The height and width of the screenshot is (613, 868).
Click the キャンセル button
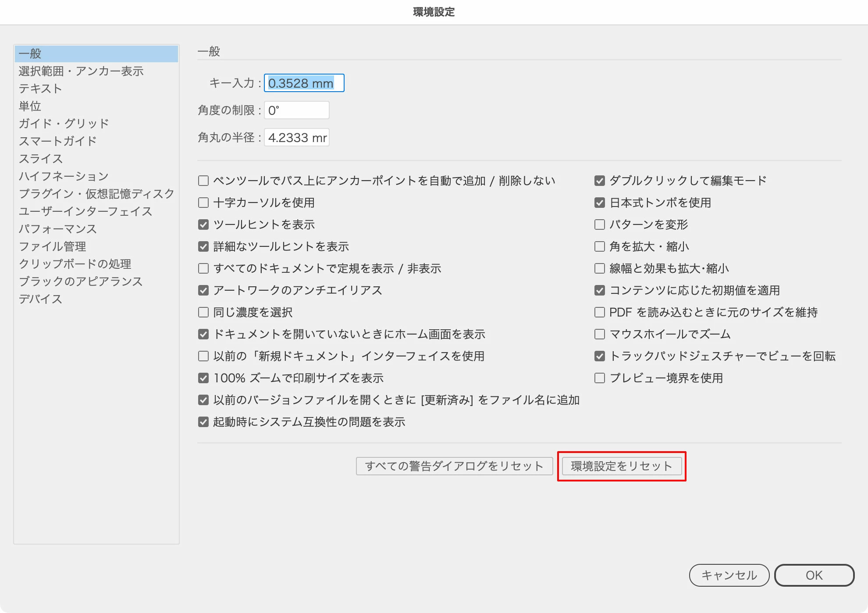pyautogui.click(x=729, y=575)
